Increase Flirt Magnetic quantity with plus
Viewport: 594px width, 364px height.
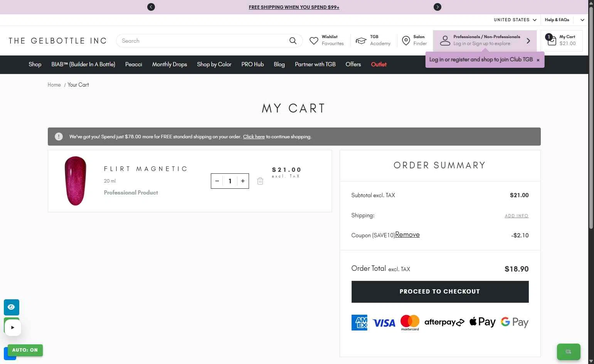(x=243, y=181)
